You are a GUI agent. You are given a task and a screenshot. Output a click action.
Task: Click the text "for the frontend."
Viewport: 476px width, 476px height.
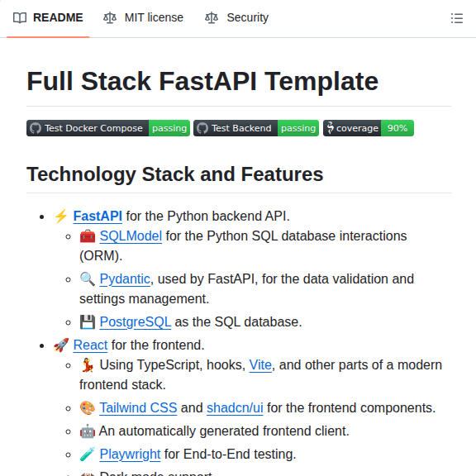pos(158,345)
